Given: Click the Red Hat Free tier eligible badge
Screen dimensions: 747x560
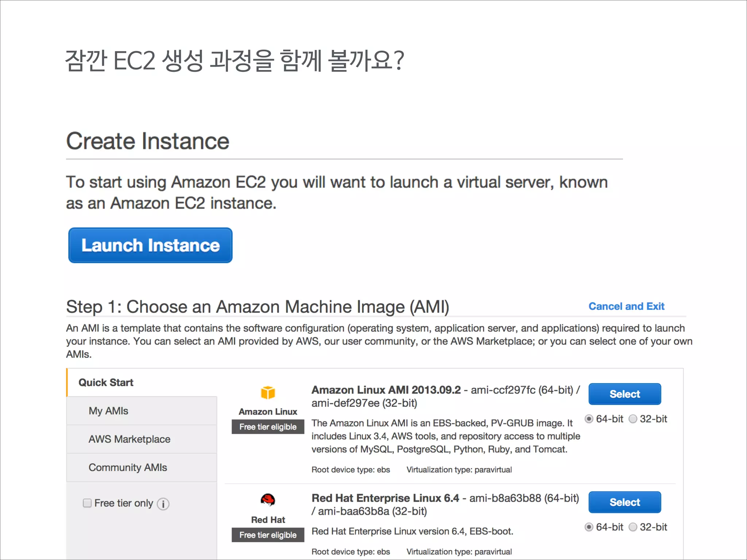Looking at the screenshot, I should pos(268,535).
